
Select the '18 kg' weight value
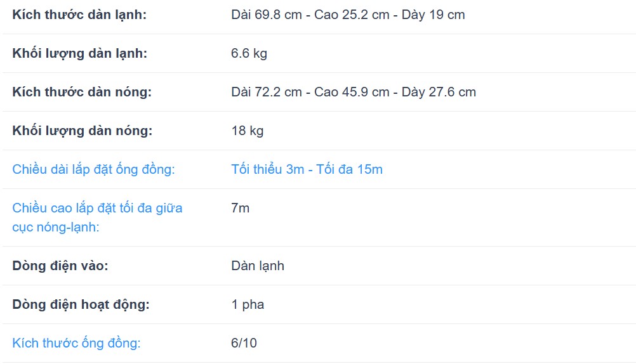click(x=247, y=131)
